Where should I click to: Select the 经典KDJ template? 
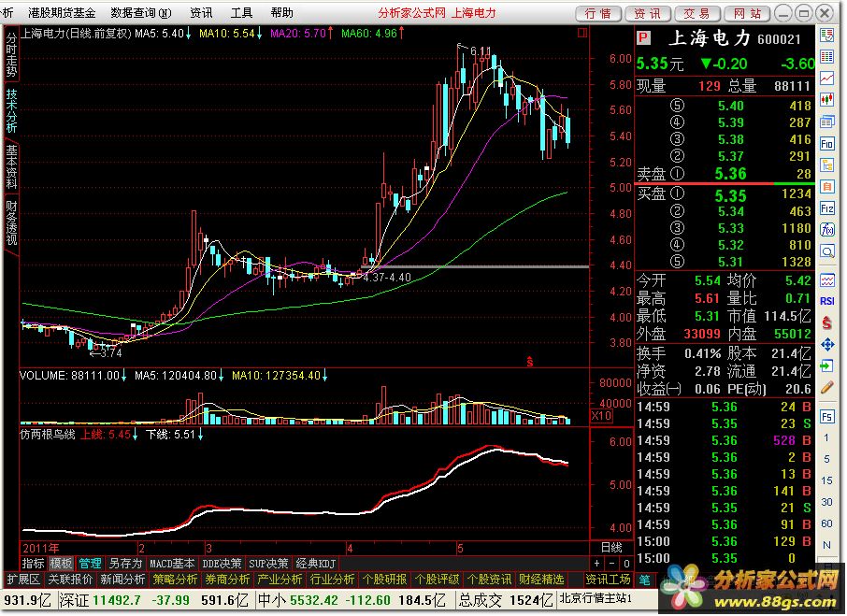[x=316, y=564]
